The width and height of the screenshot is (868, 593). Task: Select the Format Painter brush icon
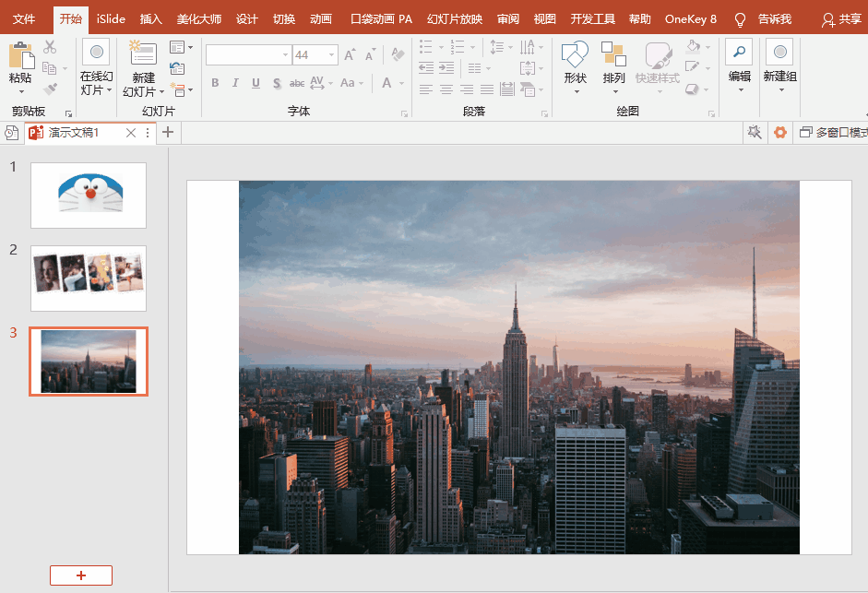[51, 89]
